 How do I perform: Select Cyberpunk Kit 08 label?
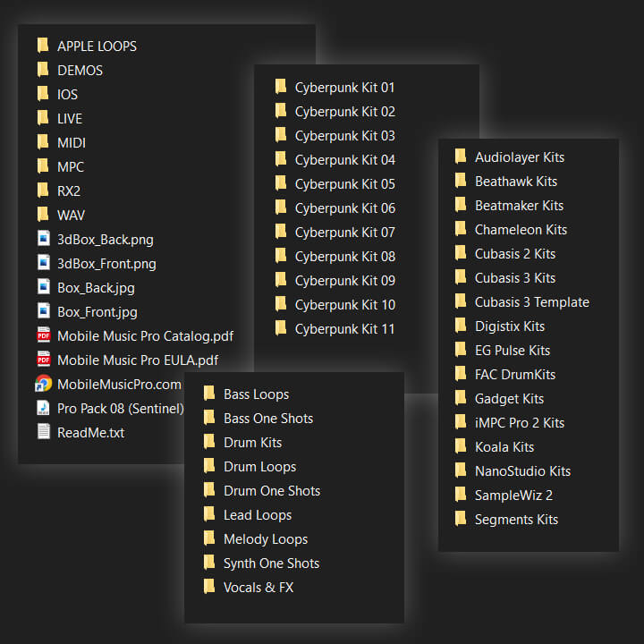tap(345, 257)
